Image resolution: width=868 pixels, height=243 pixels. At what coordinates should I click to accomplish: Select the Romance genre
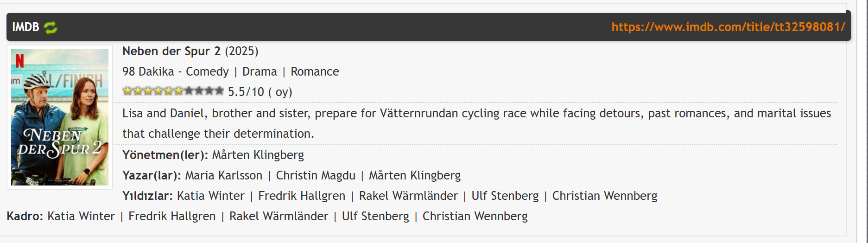click(315, 71)
